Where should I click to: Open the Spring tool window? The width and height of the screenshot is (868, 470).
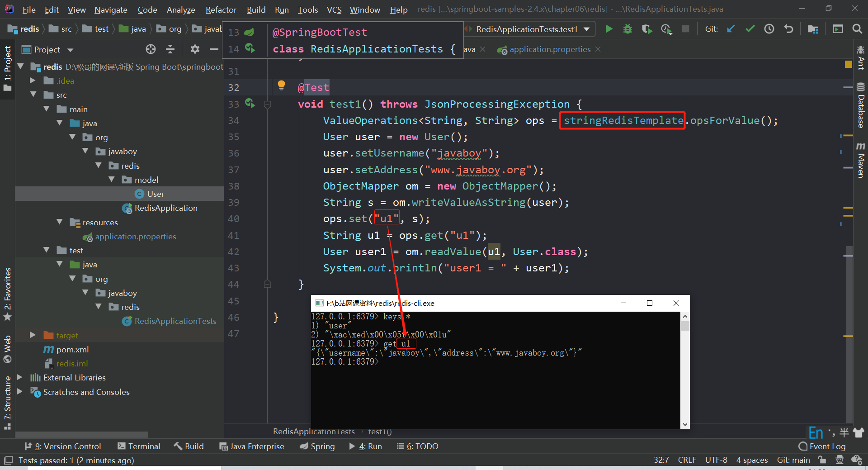317,446
